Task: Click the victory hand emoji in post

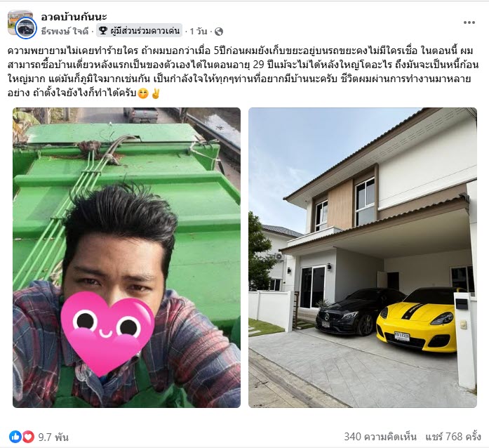Action: (x=155, y=93)
